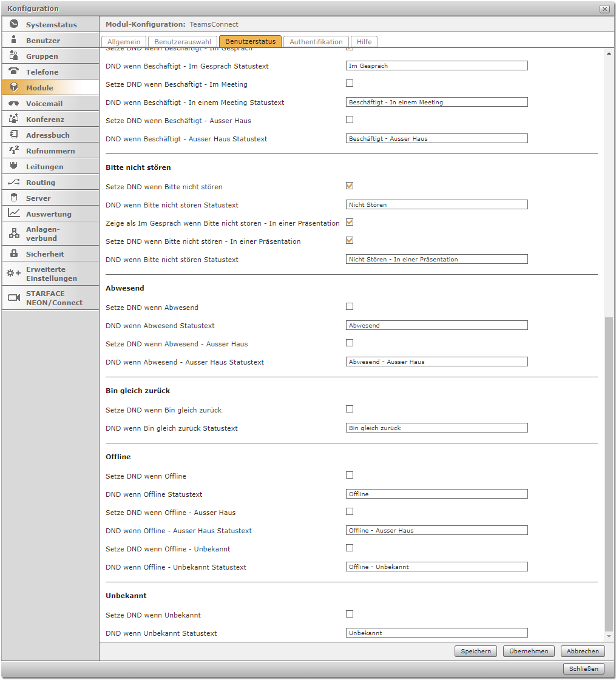Click the Adressbuch book icon
616x680 pixels.
click(x=14, y=135)
